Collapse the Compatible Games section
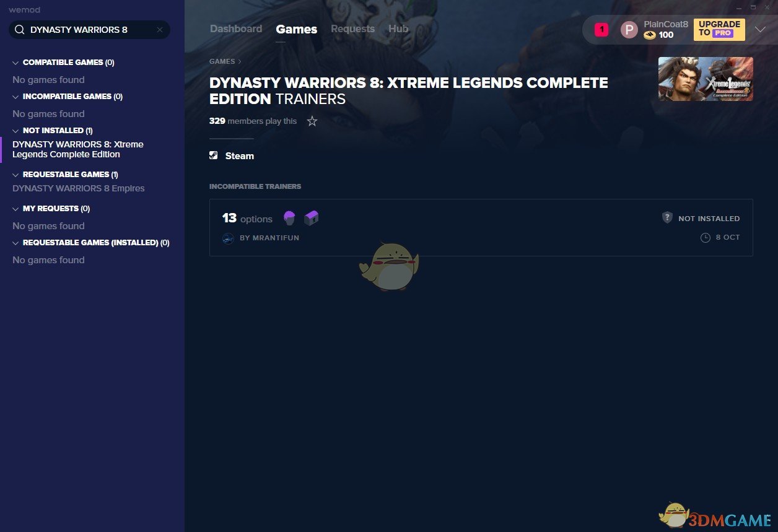The width and height of the screenshot is (778, 532). (x=15, y=63)
